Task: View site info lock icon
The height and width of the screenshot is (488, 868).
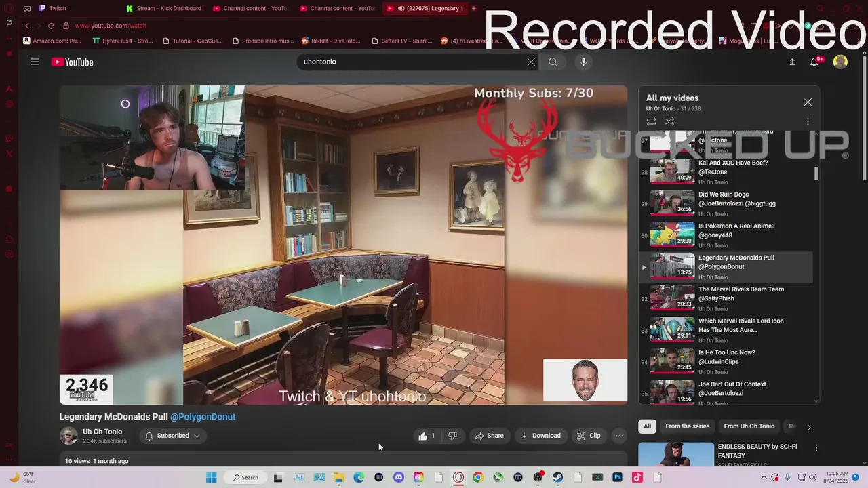Action: coord(66,26)
